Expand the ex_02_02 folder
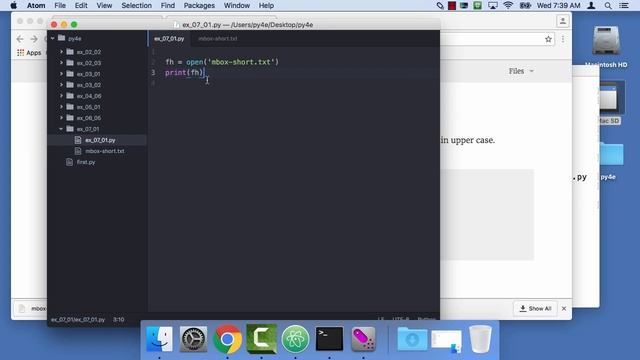This screenshot has height=360, width=640. [61, 52]
